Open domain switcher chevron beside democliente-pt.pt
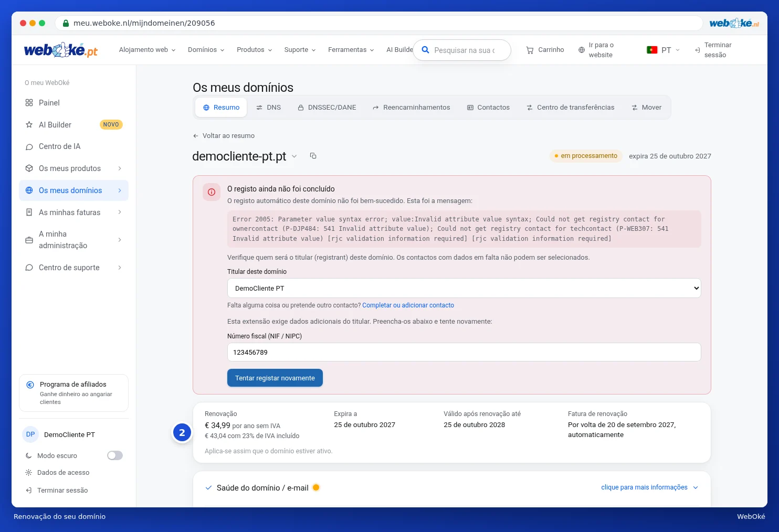This screenshot has height=532, width=779. (x=294, y=156)
